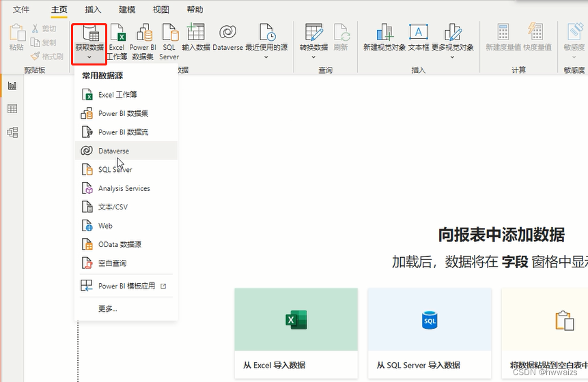Select Power BI 数据流 menu entry

[x=126, y=132]
